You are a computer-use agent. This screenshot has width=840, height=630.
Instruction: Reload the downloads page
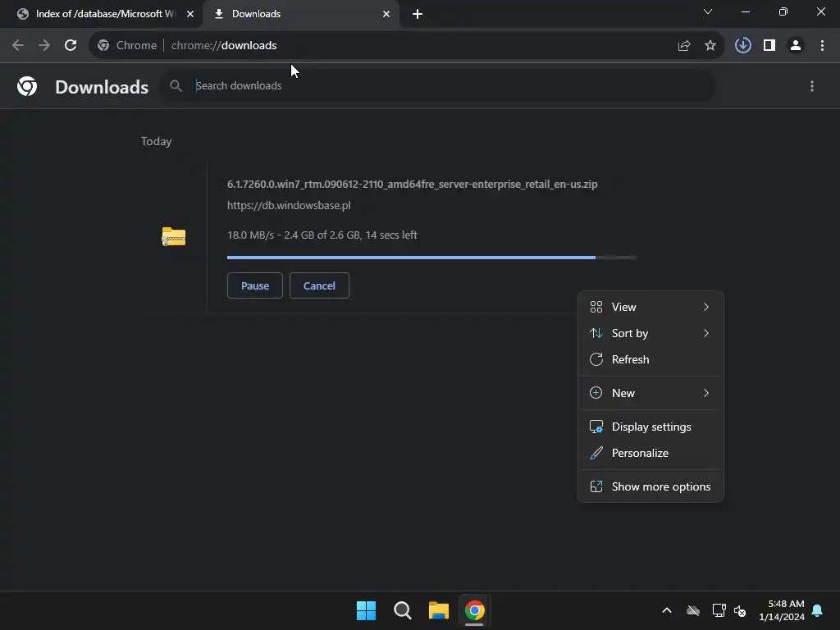[71, 46]
